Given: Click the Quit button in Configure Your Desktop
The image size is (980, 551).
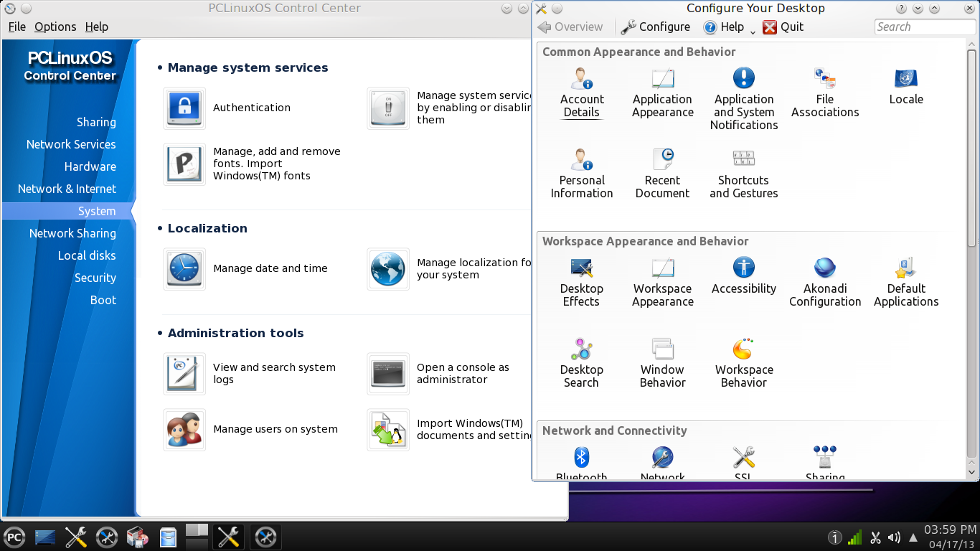Looking at the screenshot, I should (783, 27).
